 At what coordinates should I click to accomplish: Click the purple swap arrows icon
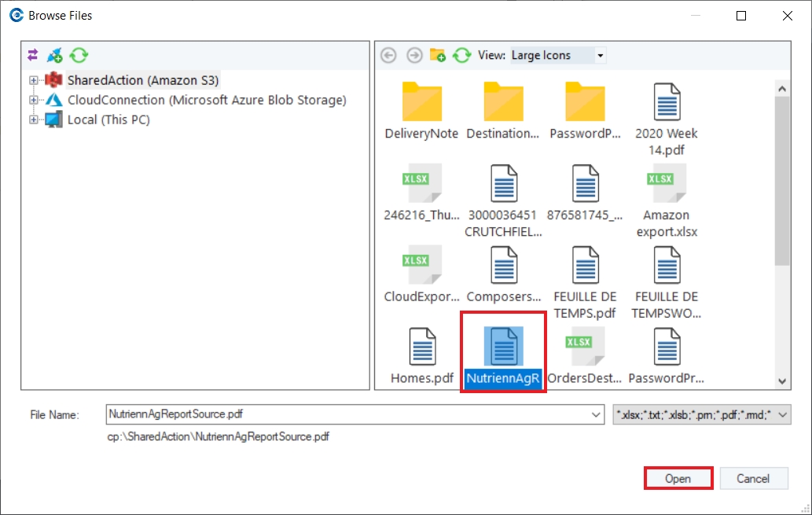(33, 55)
